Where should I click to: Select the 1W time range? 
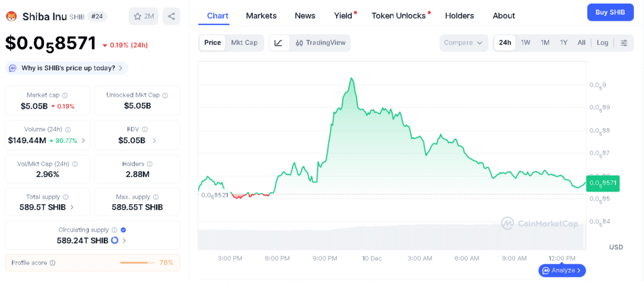click(x=525, y=43)
